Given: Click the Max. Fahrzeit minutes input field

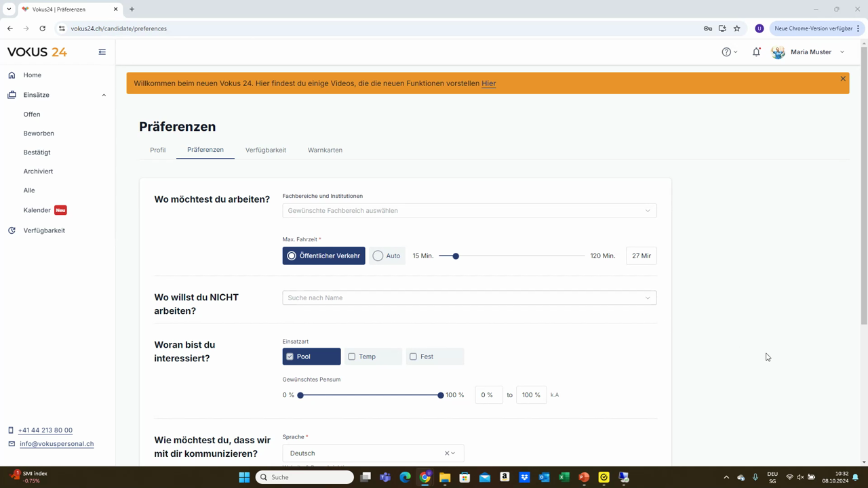Looking at the screenshot, I should coord(641,256).
